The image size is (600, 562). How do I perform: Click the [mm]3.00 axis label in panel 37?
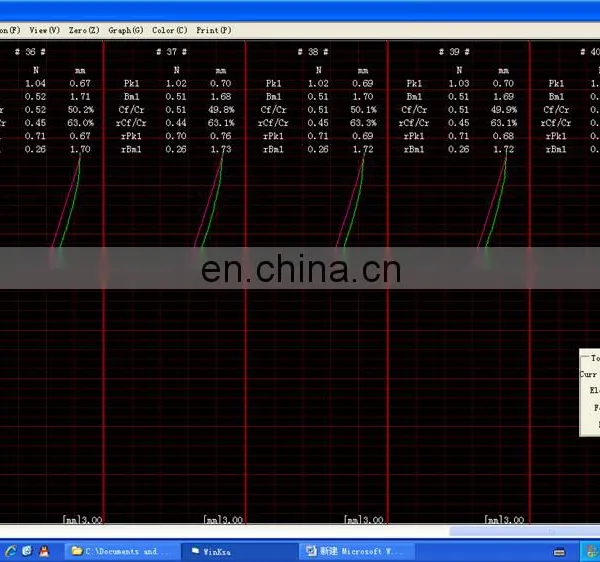(x=223, y=520)
